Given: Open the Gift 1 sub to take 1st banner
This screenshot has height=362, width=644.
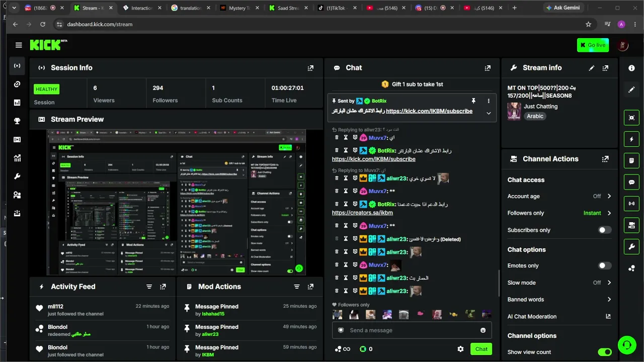Looking at the screenshot, I should pos(412,84).
